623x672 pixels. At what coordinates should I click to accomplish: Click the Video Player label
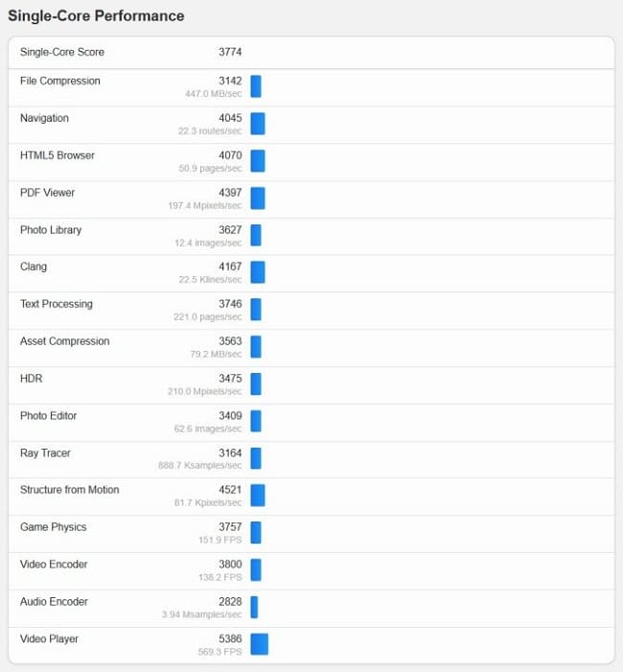pyautogui.click(x=49, y=638)
